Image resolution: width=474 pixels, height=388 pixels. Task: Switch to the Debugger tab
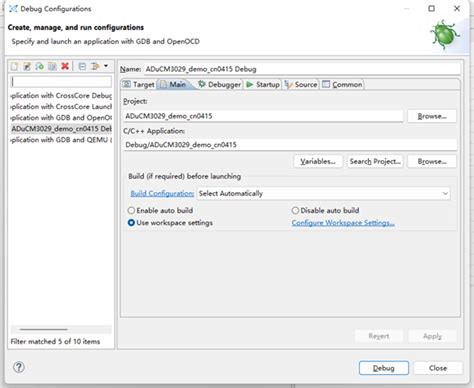point(220,84)
